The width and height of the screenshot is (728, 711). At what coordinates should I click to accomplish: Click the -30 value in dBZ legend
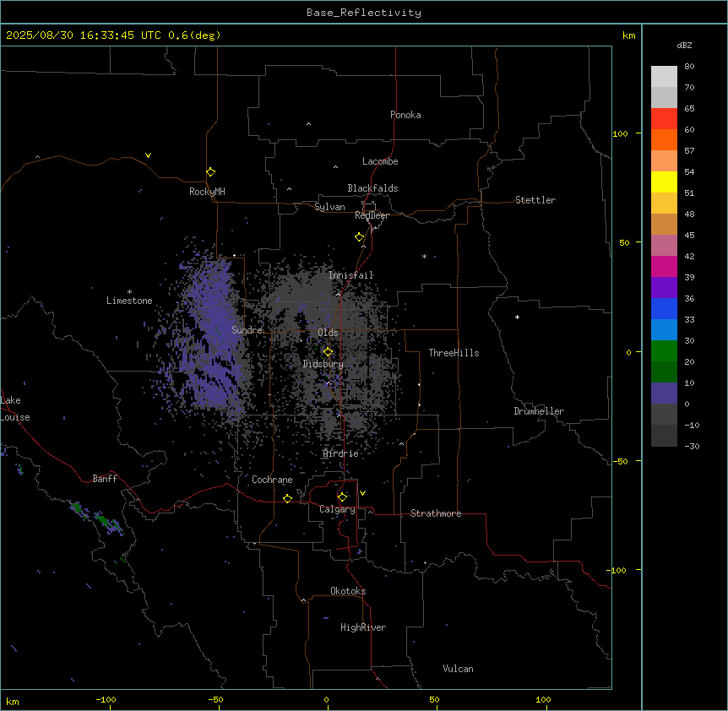(x=692, y=447)
